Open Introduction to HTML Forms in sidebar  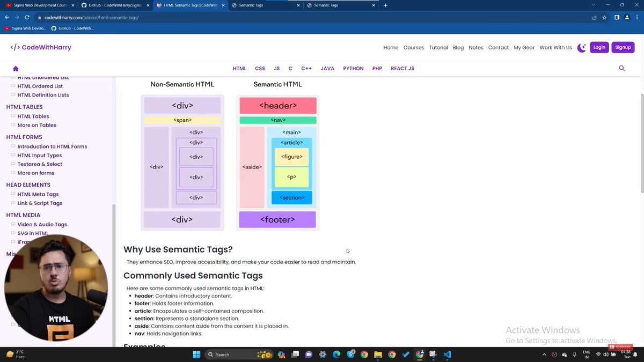click(52, 146)
